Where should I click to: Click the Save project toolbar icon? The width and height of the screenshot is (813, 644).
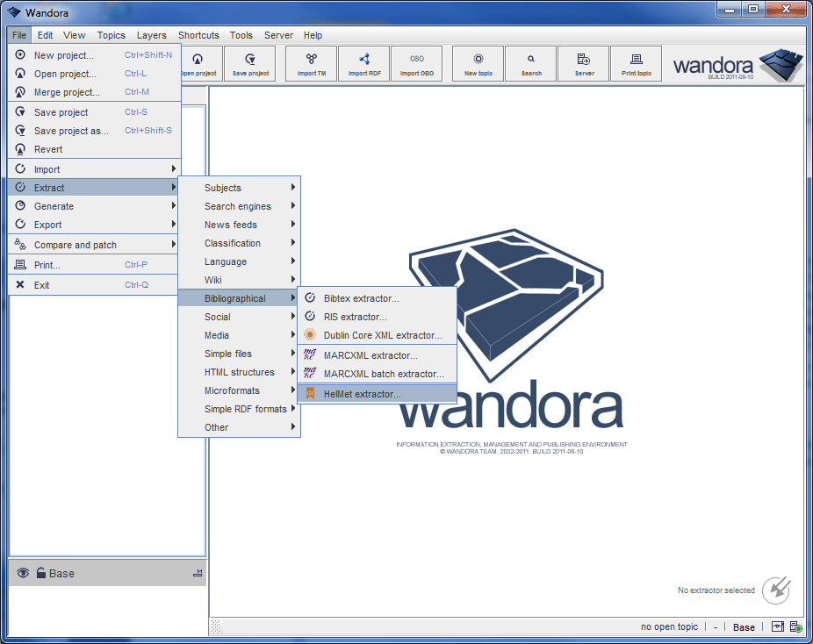point(250,64)
